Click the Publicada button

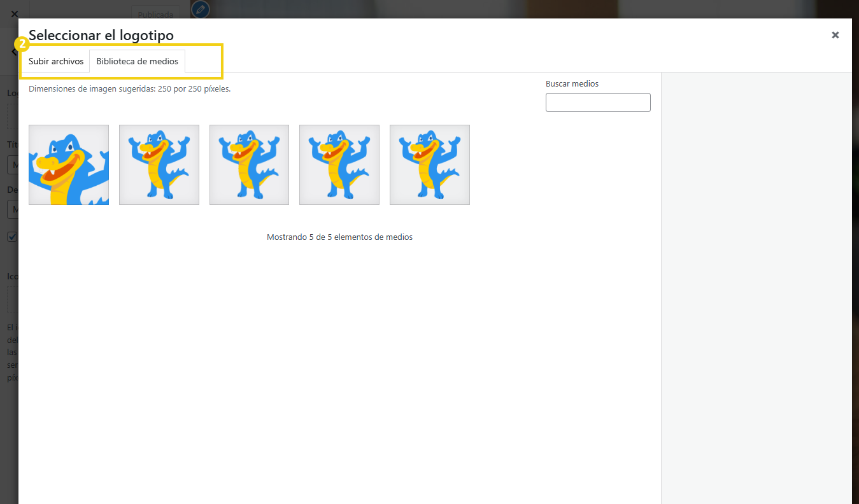(155, 13)
